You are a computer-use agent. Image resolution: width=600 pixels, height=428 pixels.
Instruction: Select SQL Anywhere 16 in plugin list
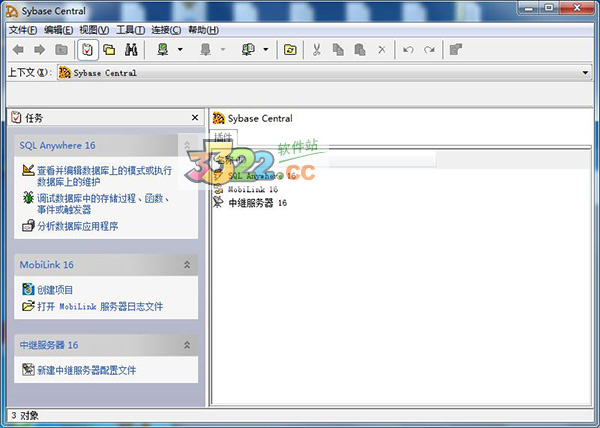point(262,176)
